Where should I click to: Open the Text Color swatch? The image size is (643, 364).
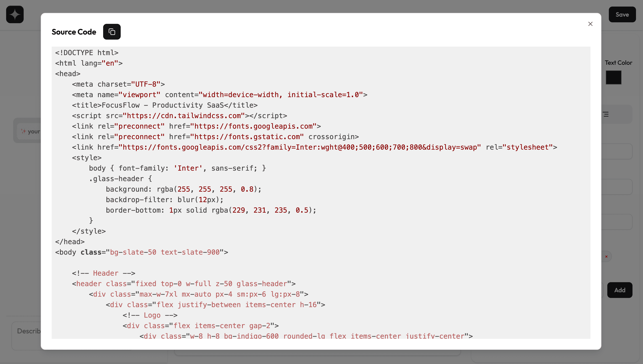[613, 77]
